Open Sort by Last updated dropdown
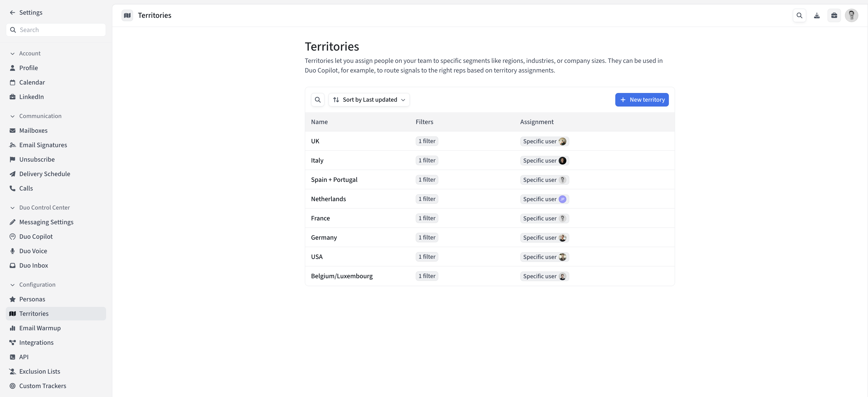This screenshot has width=868, height=397. click(x=369, y=100)
